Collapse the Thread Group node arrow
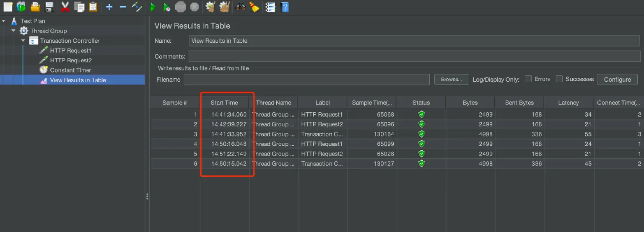 point(13,31)
